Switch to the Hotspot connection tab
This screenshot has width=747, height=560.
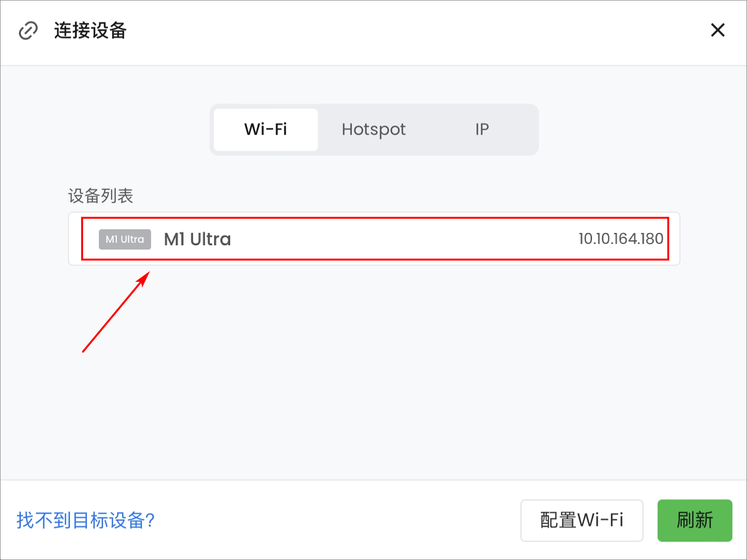tap(374, 129)
